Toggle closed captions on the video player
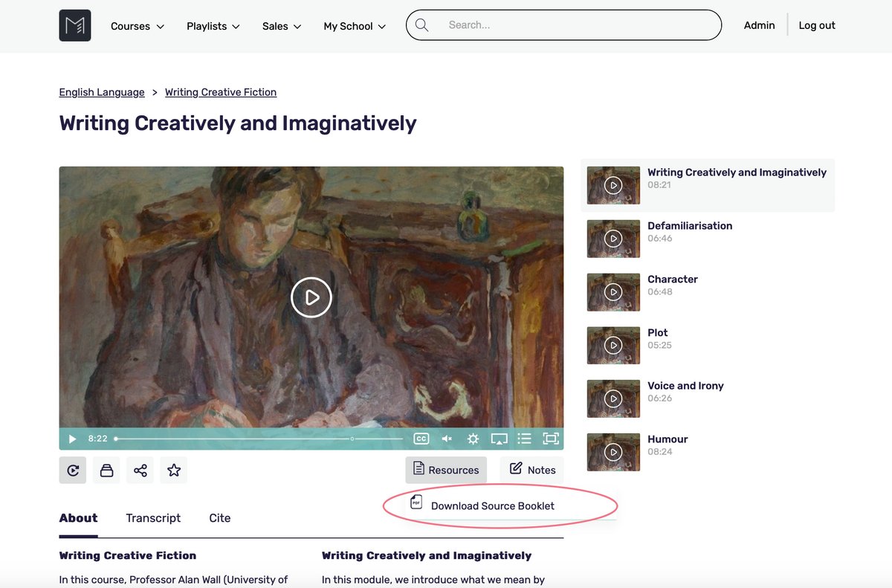Viewport: 892px width, 588px height. 421,439
